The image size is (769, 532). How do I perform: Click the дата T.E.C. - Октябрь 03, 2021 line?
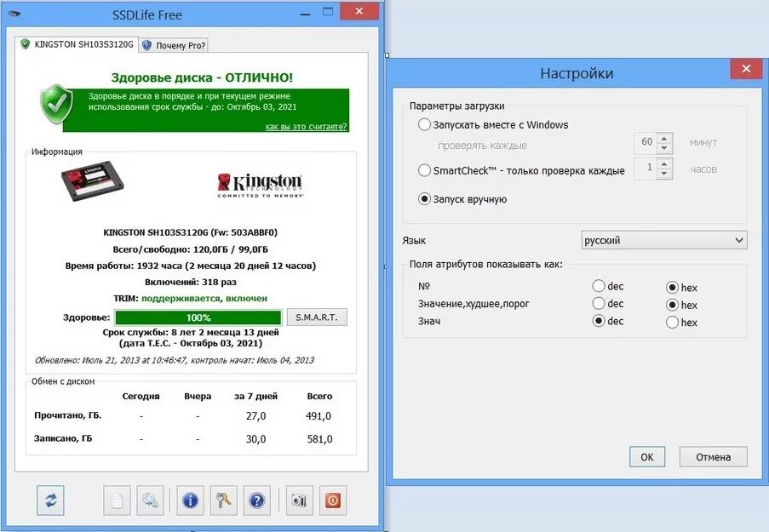(191, 343)
